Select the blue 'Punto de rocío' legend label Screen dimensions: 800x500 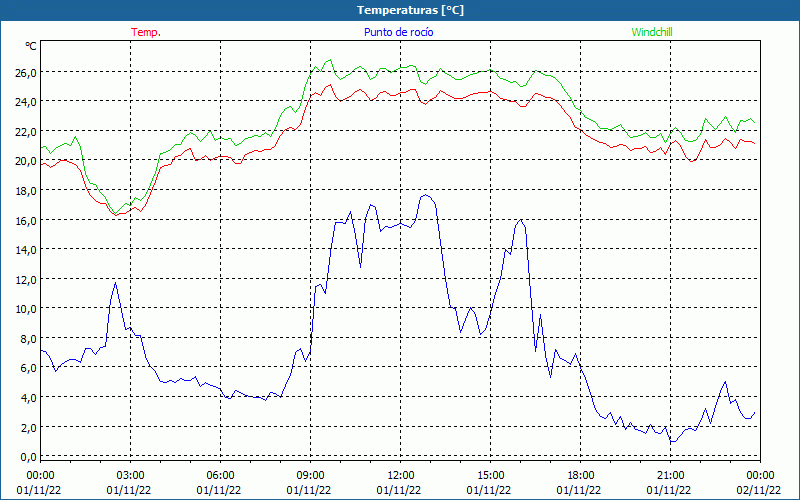coord(398,32)
